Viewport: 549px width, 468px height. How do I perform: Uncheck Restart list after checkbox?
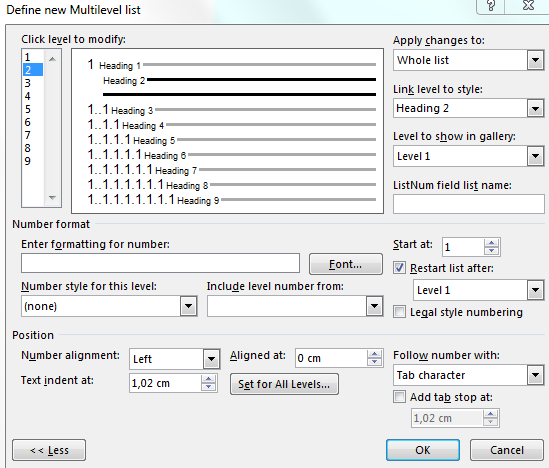click(x=399, y=268)
